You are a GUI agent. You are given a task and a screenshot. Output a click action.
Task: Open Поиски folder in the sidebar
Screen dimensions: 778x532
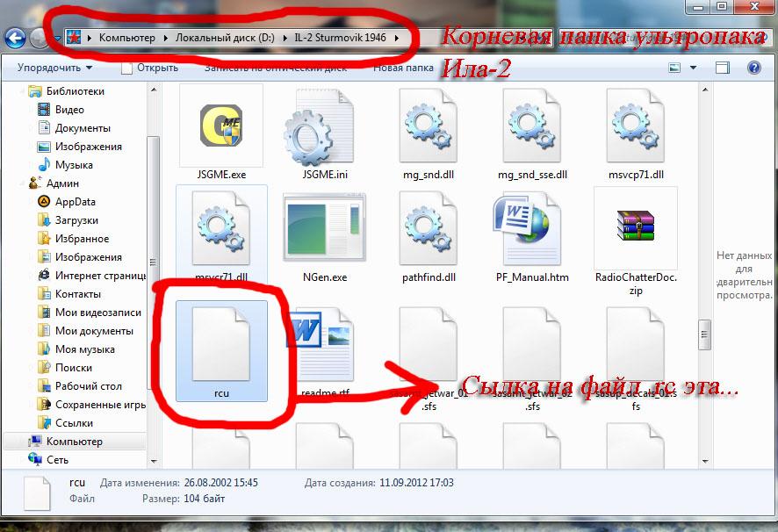point(65,368)
